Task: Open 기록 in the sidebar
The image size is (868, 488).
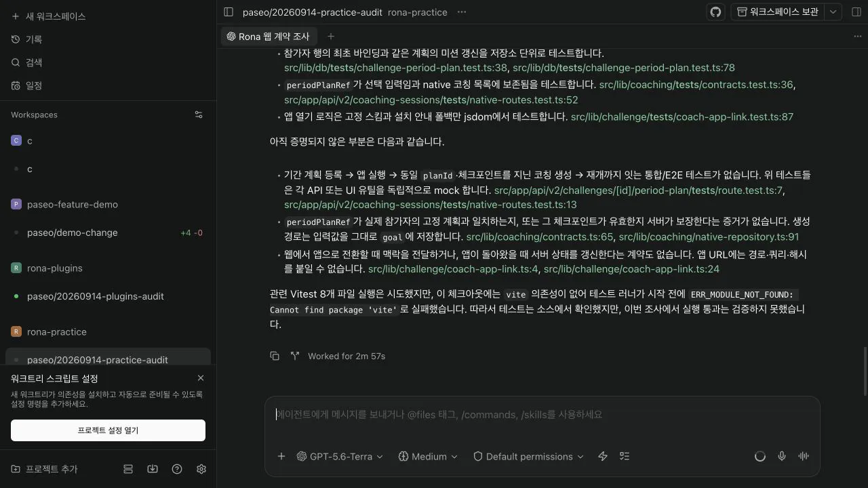Action: tap(27, 39)
